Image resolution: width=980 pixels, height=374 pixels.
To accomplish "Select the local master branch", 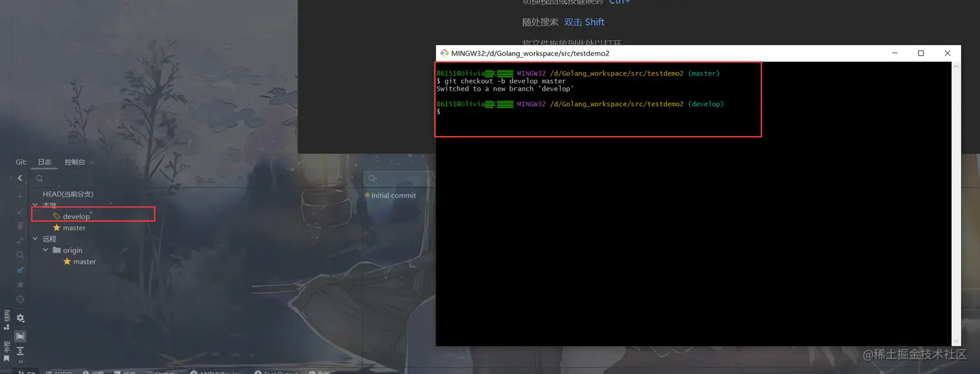I will [x=74, y=228].
